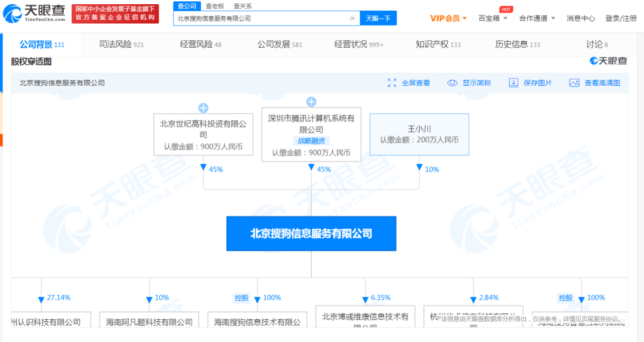Click the TianYanCha logo in header
Image resolution: width=644 pixels, height=342 pixels.
point(34,13)
